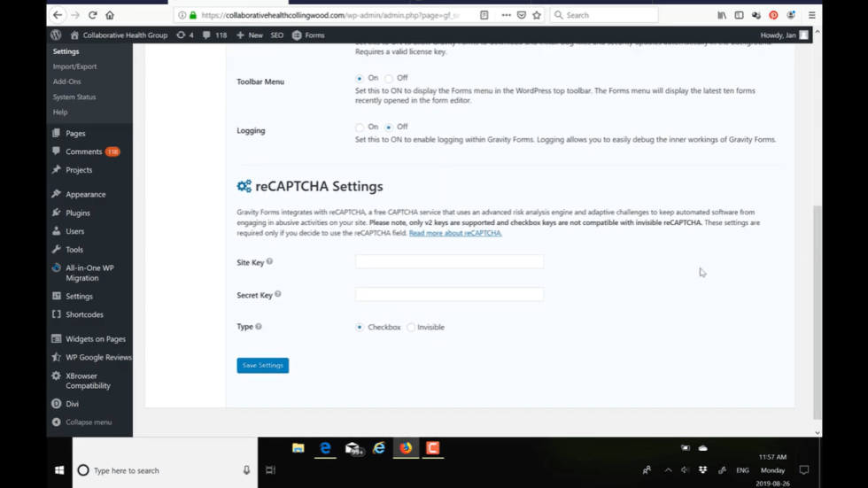Set Toolbar Menu to On
868x488 pixels.
click(x=360, y=79)
